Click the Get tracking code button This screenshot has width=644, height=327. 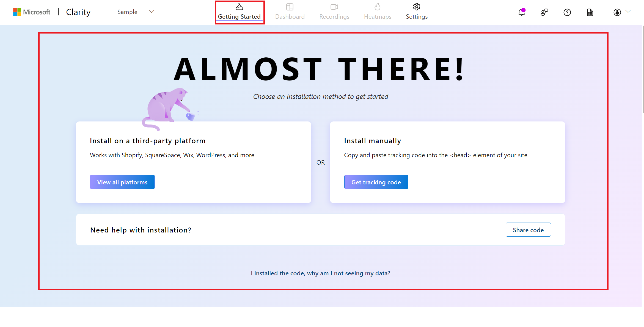click(376, 182)
